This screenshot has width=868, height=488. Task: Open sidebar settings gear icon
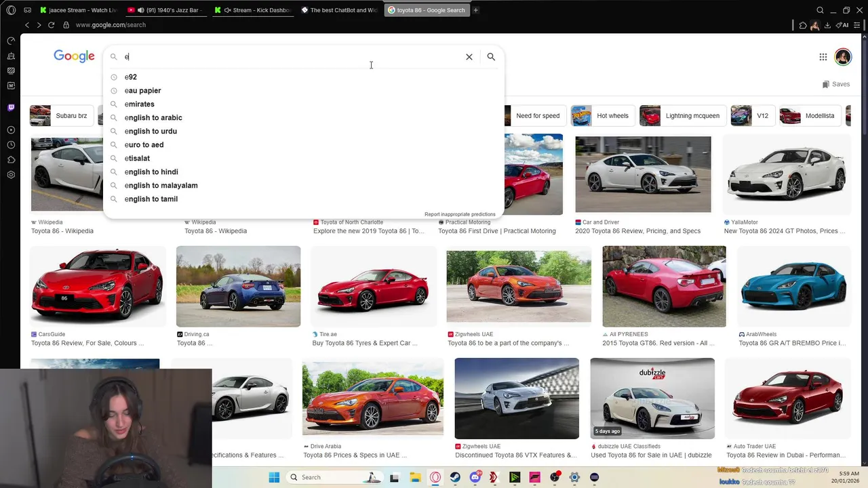(x=11, y=175)
